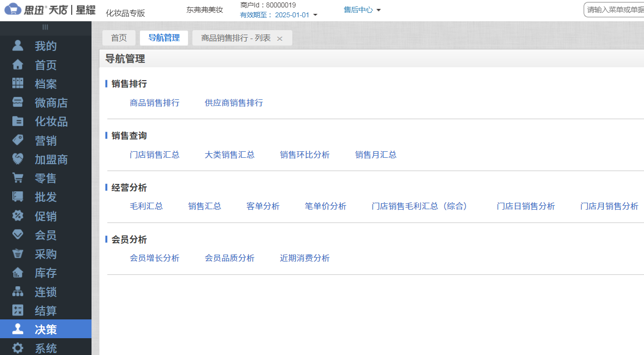Open the 连锁 sidebar module
Viewport: 644px width, 355px height.
pyautogui.click(x=46, y=292)
